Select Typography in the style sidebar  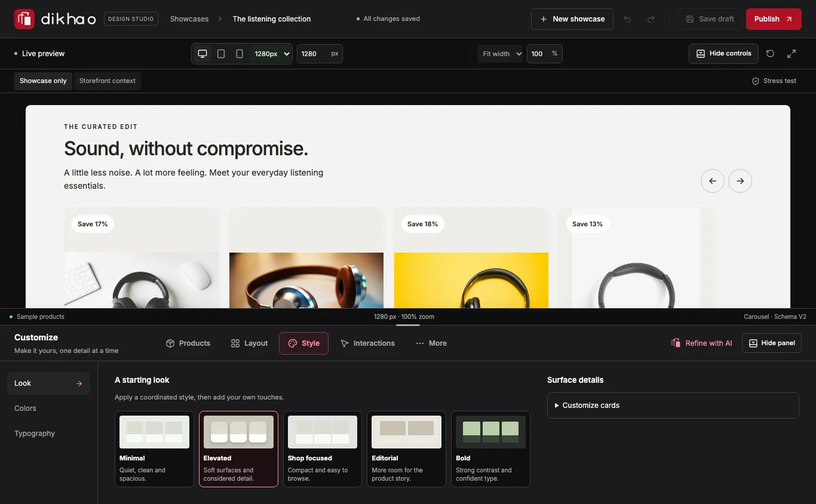coord(48,434)
